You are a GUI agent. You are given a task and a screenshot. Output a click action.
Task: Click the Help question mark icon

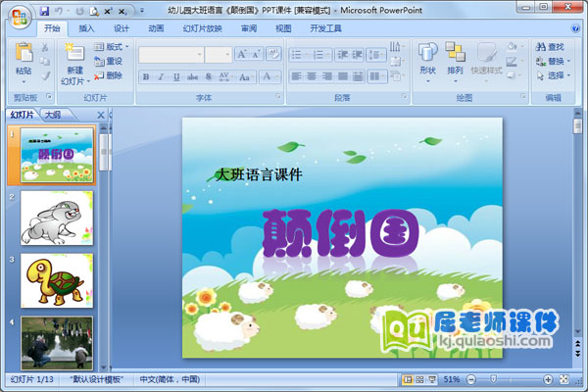pos(575,28)
